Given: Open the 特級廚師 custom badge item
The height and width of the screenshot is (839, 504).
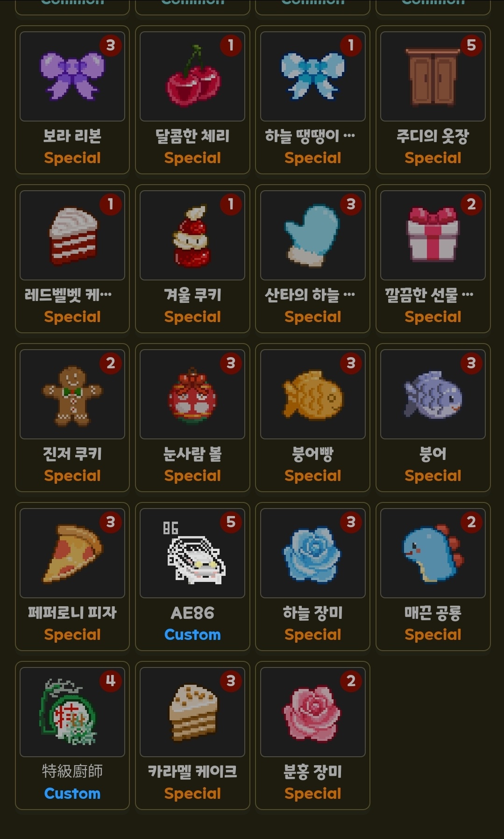Looking at the screenshot, I should 72,735.
